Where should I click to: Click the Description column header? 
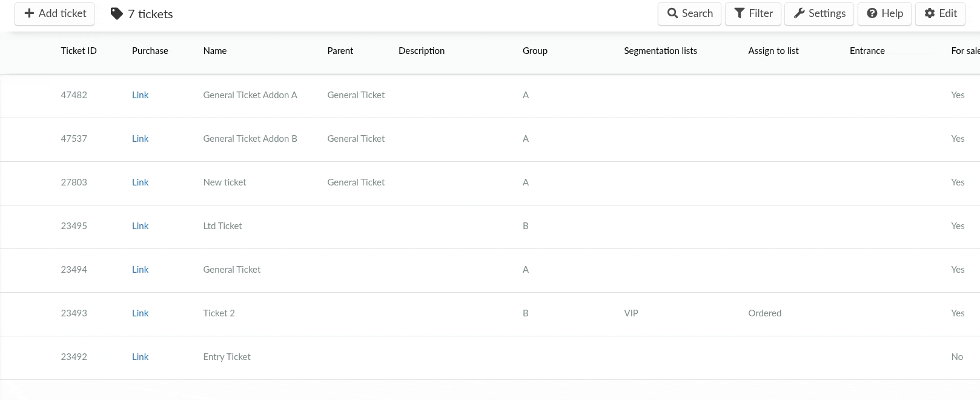422,51
